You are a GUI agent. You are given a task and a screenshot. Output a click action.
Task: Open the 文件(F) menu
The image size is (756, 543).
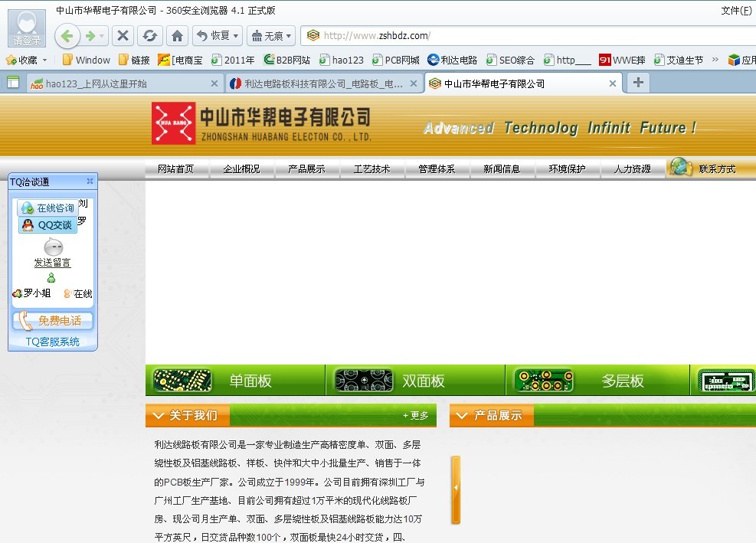tap(736, 10)
